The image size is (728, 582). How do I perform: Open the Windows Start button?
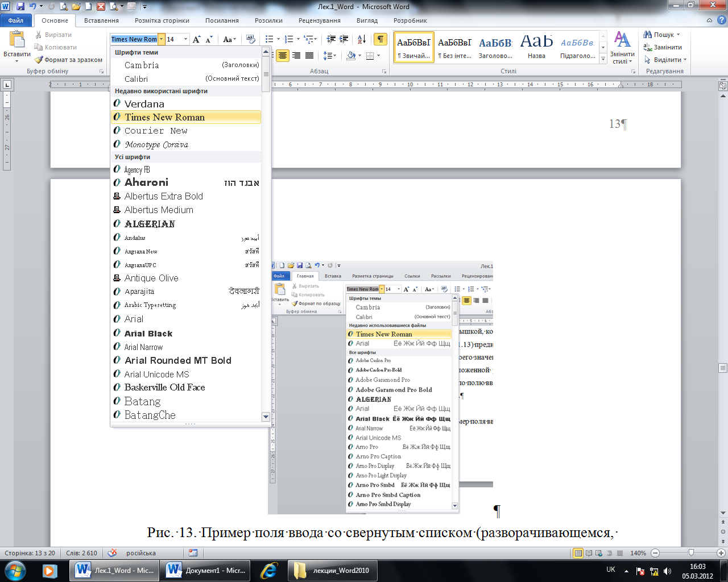(15, 570)
